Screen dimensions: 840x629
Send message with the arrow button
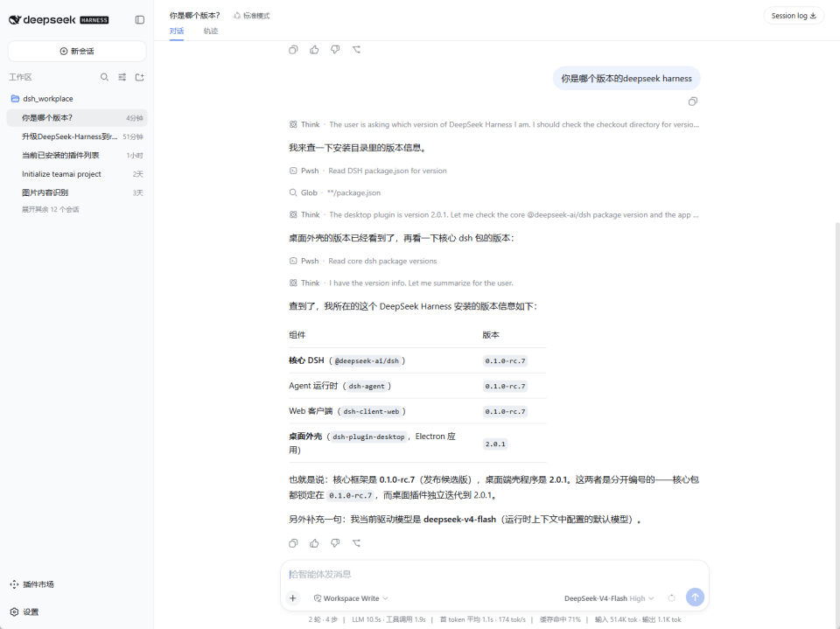695,598
